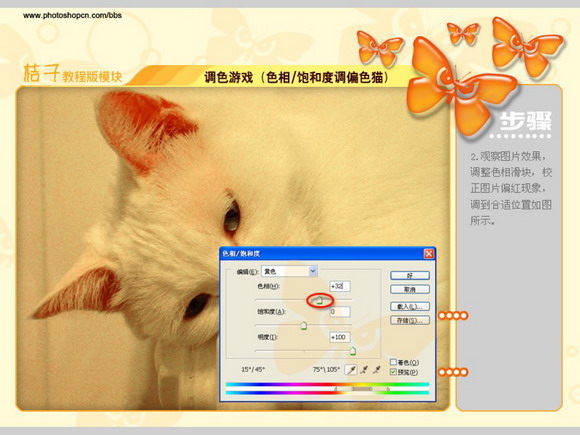Click the 存储 save button

click(410, 320)
